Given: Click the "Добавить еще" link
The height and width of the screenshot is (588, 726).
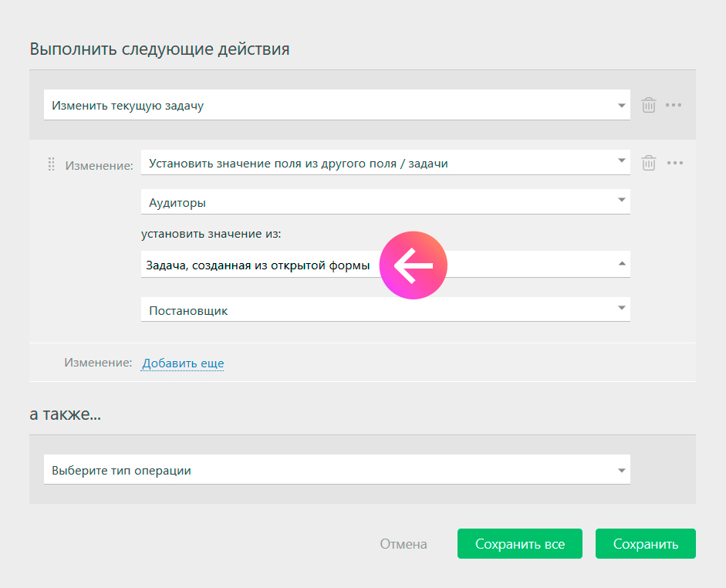Looking at the screenshot, I should pyautogui.click(x=183, y=363).
